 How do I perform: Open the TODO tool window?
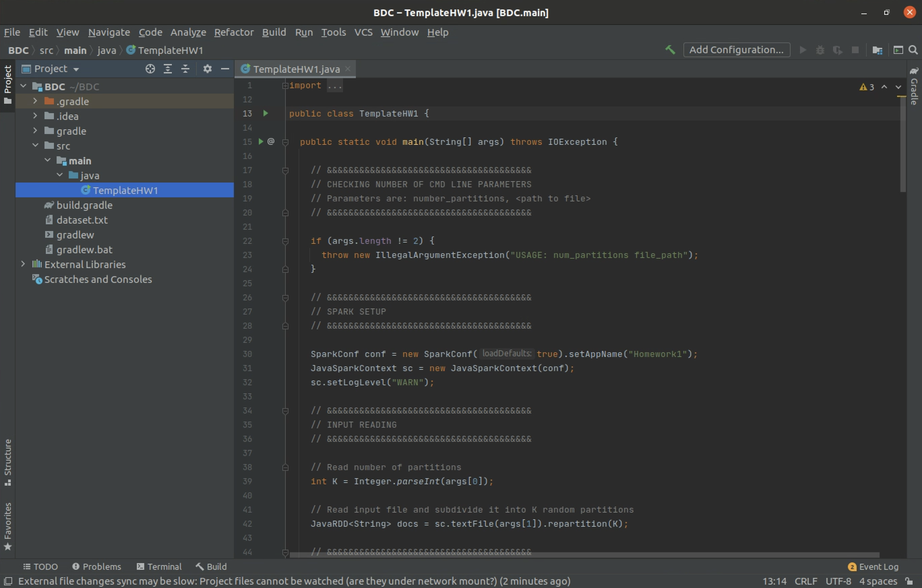tap(40, 566)
